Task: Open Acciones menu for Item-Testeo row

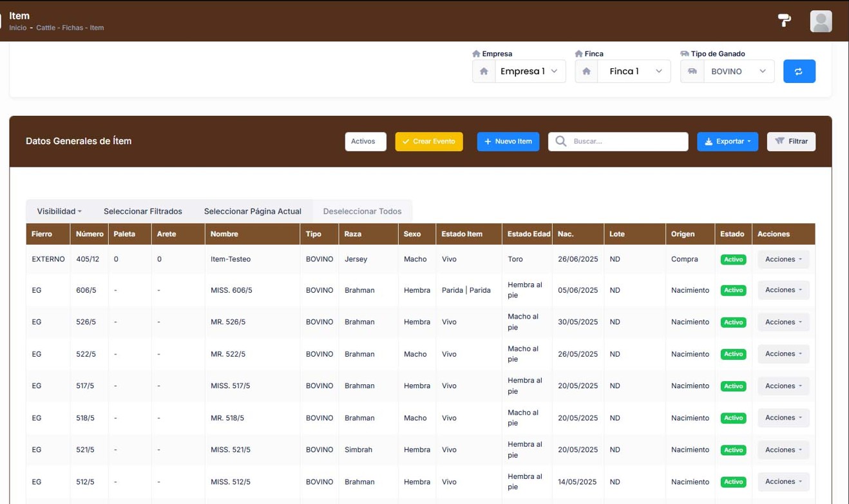Action: click(x=783, y=259)
